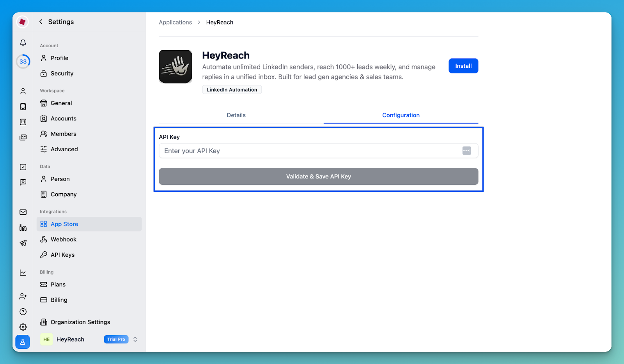Open the help question mark icon
Viewport: 624px width, 364px height.
(23, 312)
